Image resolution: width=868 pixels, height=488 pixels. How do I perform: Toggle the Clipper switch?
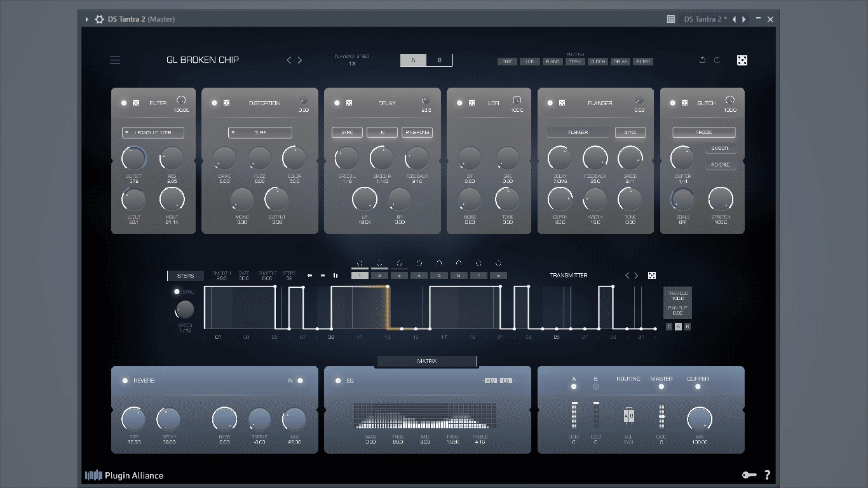coord(698,386)
